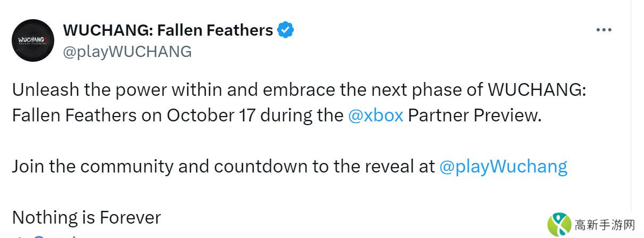Click the green circular watermark logo

click(559, 225)
